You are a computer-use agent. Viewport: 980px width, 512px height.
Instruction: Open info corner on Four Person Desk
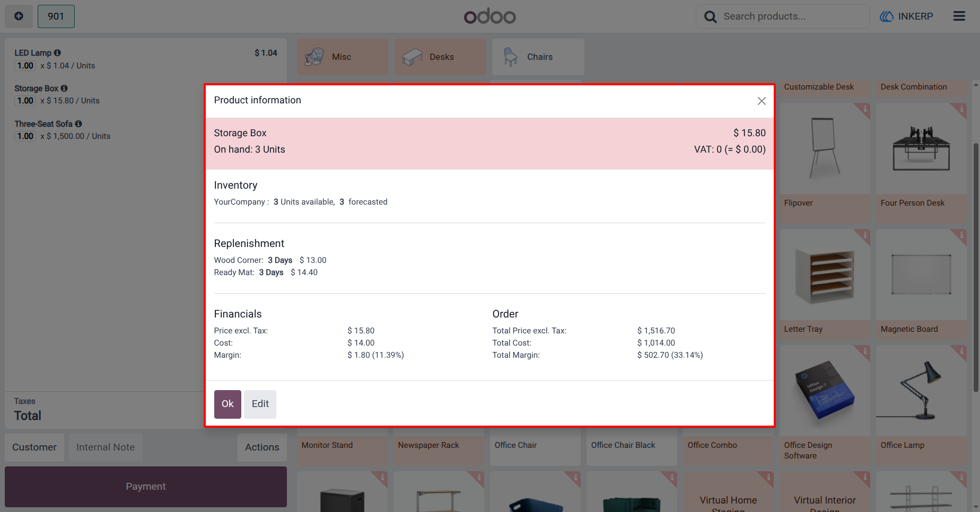(x=961, y=109)
